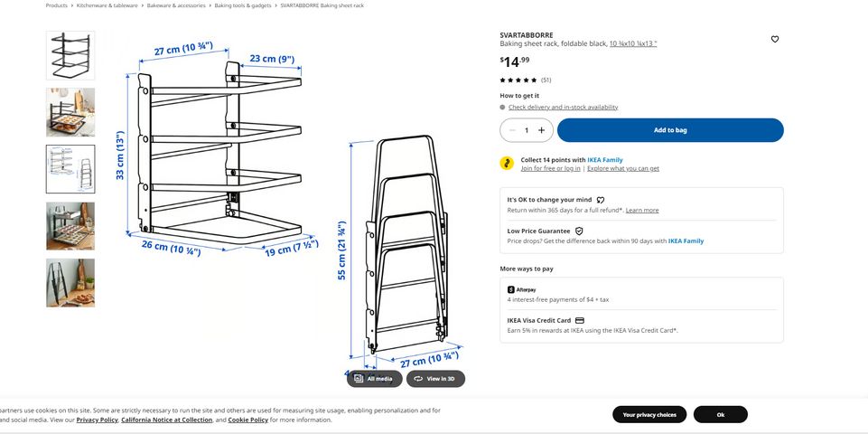The height and width of the screenshot is (434, 868).
Task: Go to Baking tools & gadgets breadcrumb
Action: click(x=243, y=5)
